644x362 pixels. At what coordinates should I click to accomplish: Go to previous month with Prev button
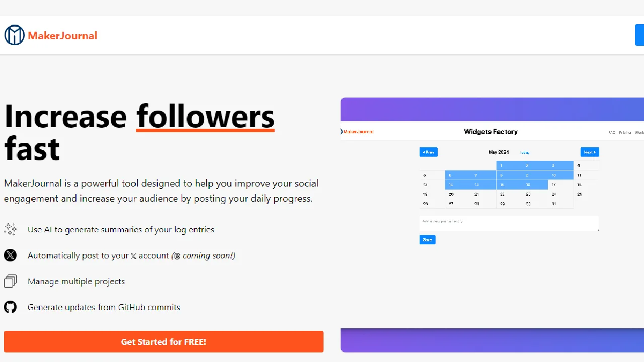pos(428,152)
